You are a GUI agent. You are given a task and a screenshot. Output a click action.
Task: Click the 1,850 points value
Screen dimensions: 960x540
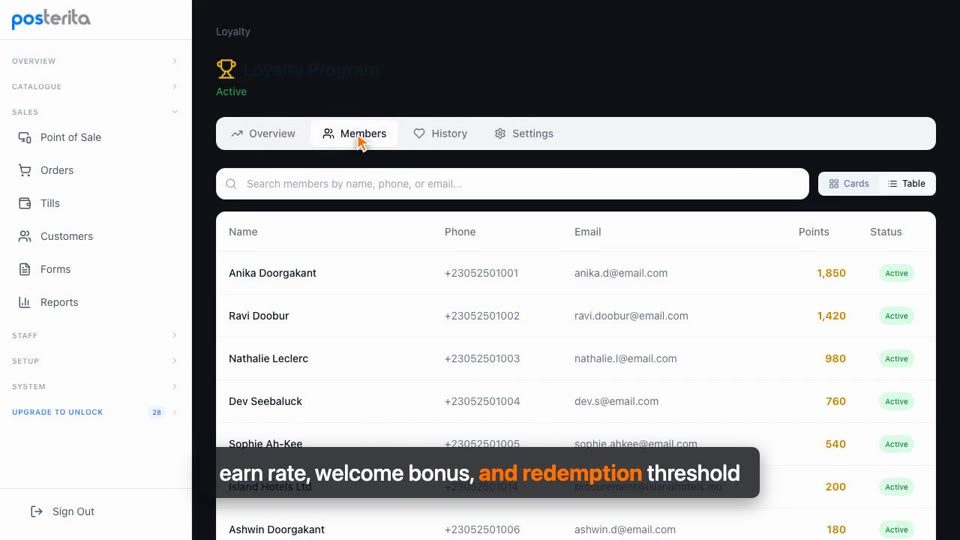click(831, 273)
